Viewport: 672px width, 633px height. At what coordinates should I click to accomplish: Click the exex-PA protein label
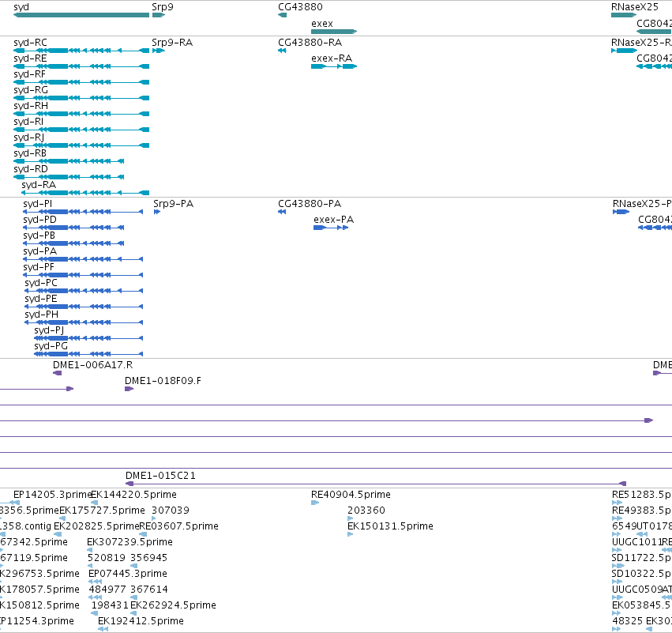click(x=333, y=220)
